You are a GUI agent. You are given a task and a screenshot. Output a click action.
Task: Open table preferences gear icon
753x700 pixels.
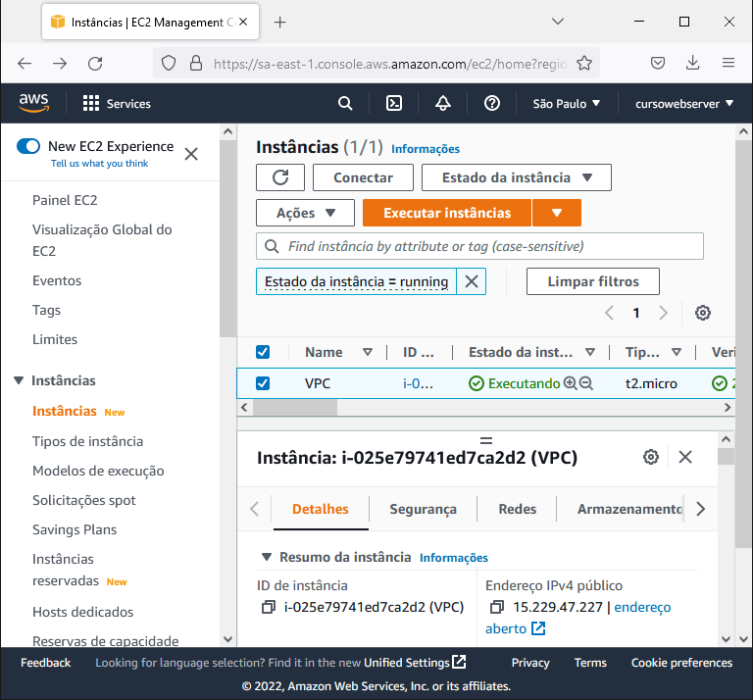click(x=703, y=313)
